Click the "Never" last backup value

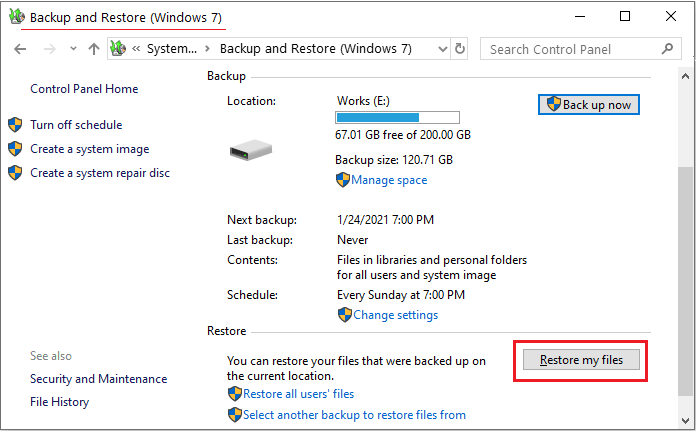pos(353,240)
